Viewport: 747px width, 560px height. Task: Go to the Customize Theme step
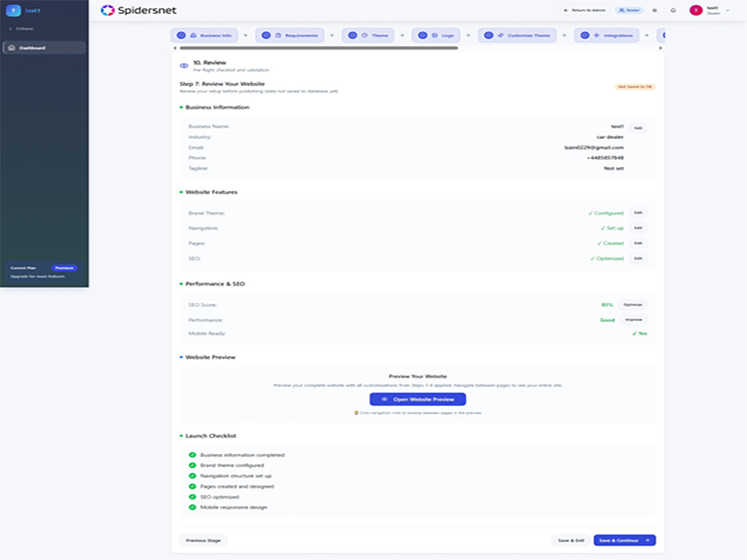pos(518,35)
